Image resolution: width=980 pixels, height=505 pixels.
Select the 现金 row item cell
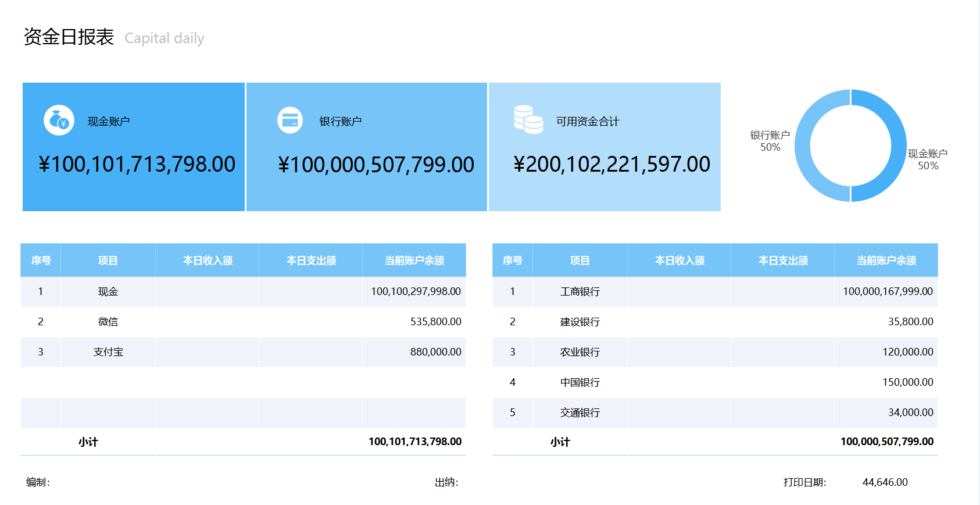pos(108,291)
